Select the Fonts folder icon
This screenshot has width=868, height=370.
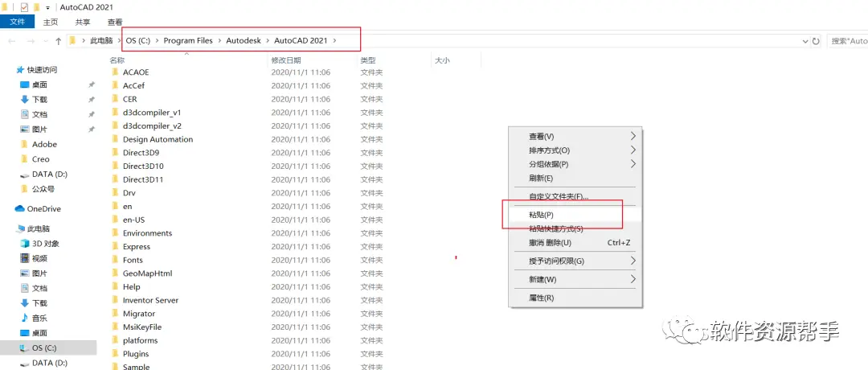(115, 260)
